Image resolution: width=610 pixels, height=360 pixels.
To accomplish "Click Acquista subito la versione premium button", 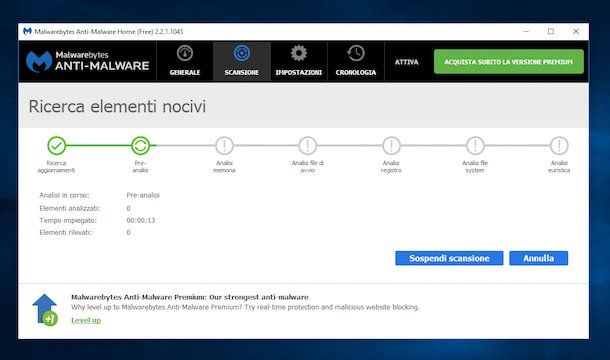I will [509, 61].
